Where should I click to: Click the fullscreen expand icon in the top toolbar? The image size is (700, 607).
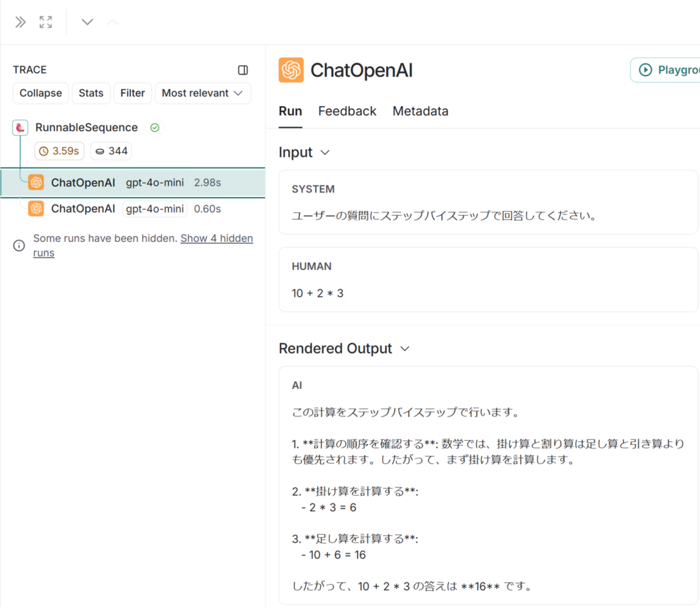point(45,22)
